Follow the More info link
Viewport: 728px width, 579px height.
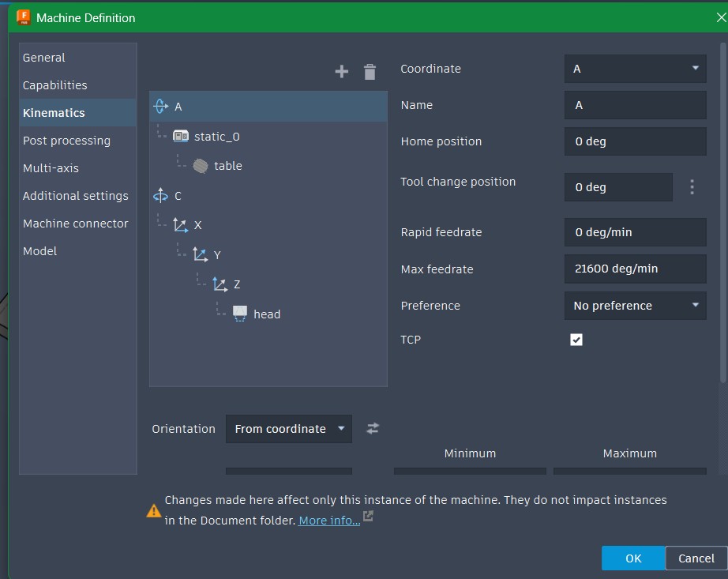(329, 521)
